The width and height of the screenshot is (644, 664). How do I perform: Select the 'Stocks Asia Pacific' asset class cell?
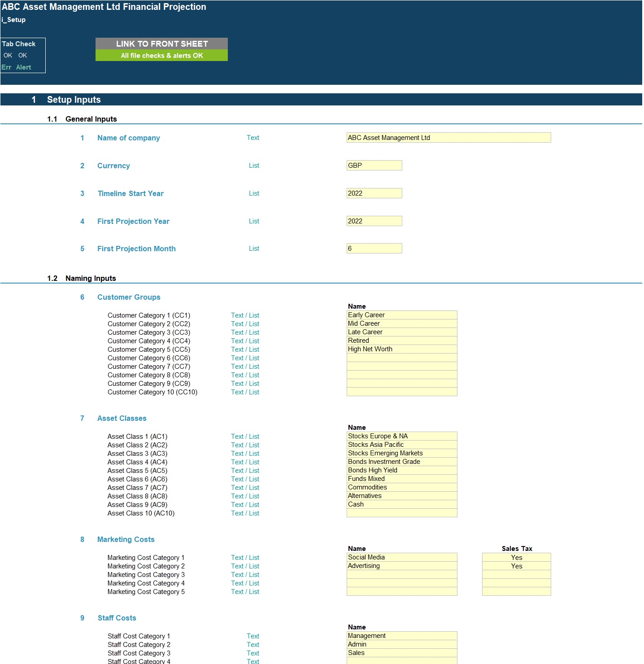tap(402, 445)
